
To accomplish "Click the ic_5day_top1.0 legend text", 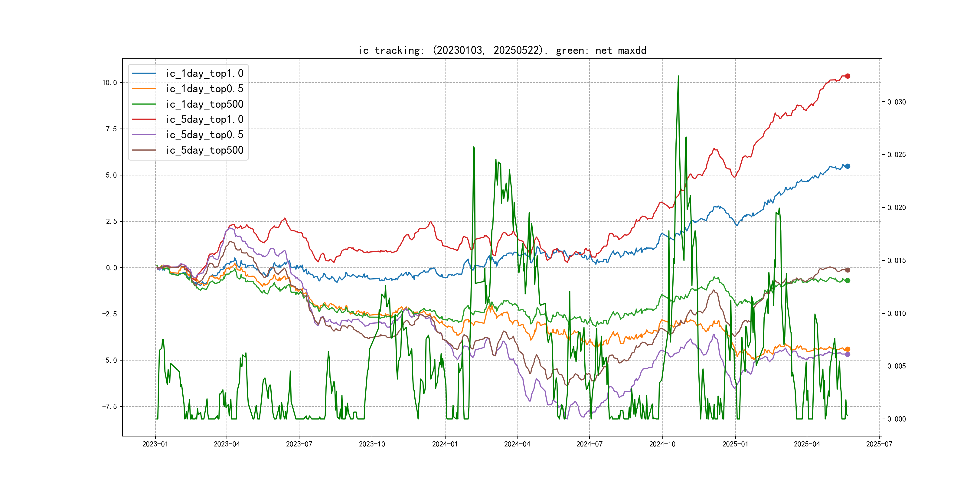I will click(x=204, y=119).
